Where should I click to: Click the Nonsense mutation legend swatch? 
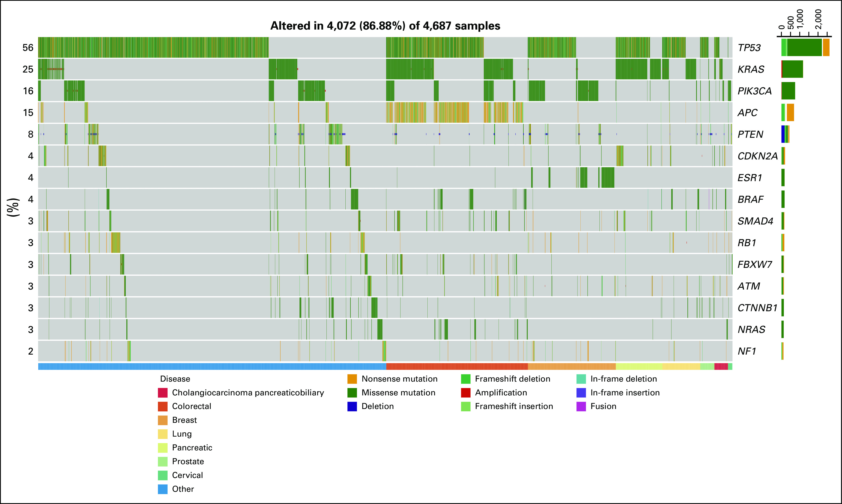pos(352,379)
